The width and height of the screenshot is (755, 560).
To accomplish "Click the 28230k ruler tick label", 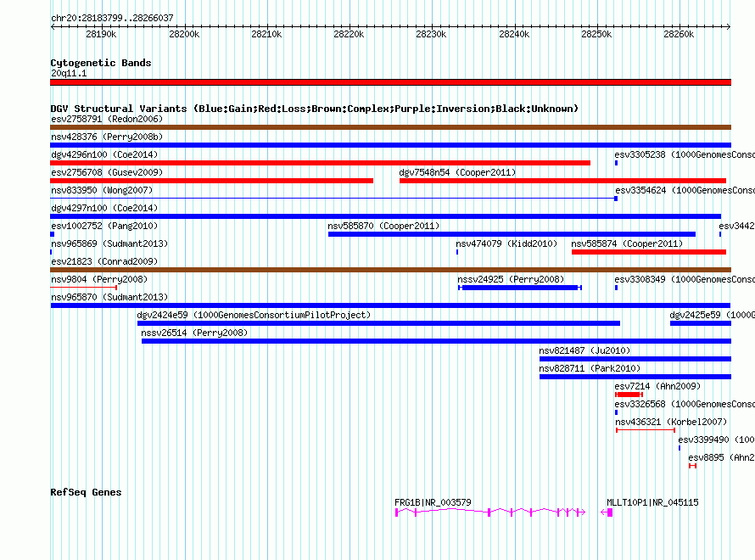I will click(x=431, y=34).
